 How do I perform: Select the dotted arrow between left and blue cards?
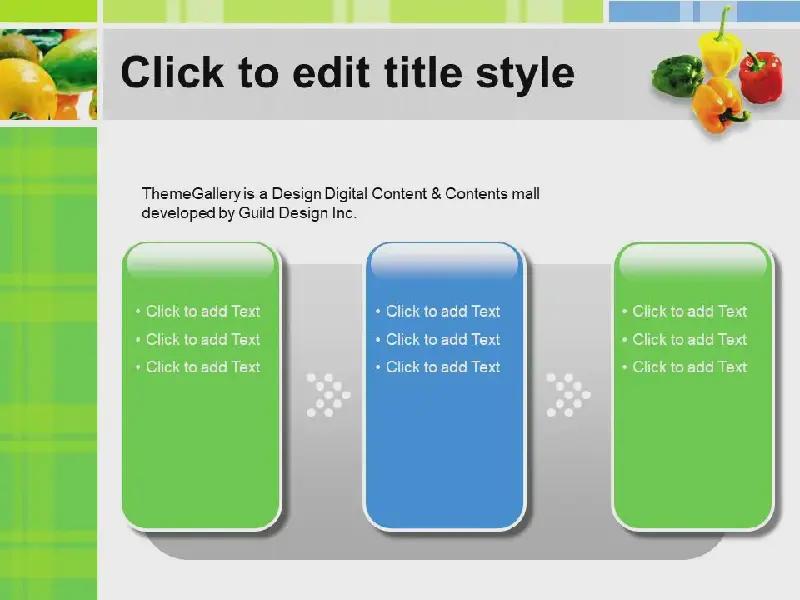point(328,395)
